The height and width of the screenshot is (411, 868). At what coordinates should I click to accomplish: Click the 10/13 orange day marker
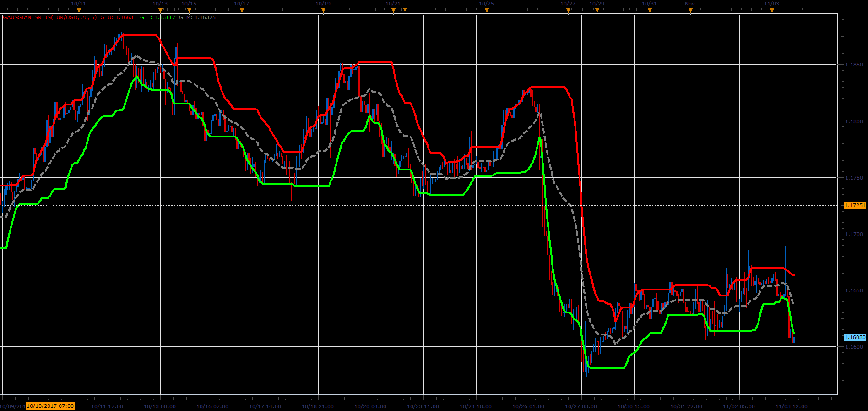(160, 10)
